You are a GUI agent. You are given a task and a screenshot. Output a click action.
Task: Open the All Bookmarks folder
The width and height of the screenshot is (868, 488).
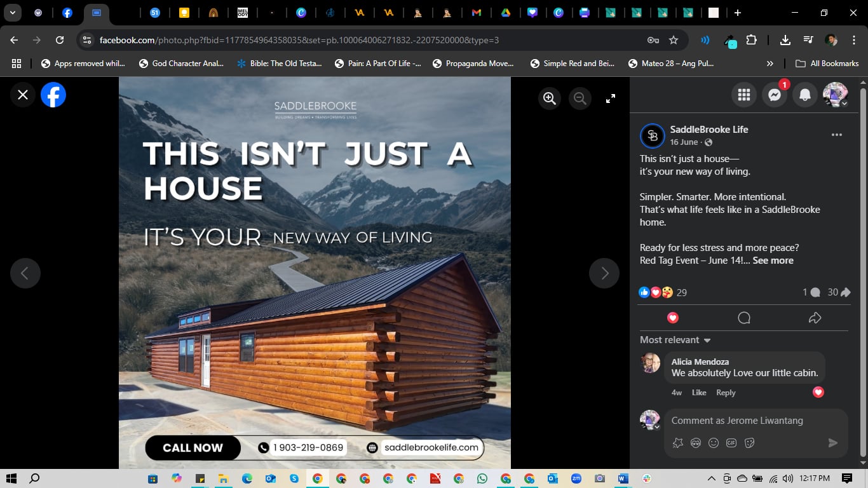[827, 64]
